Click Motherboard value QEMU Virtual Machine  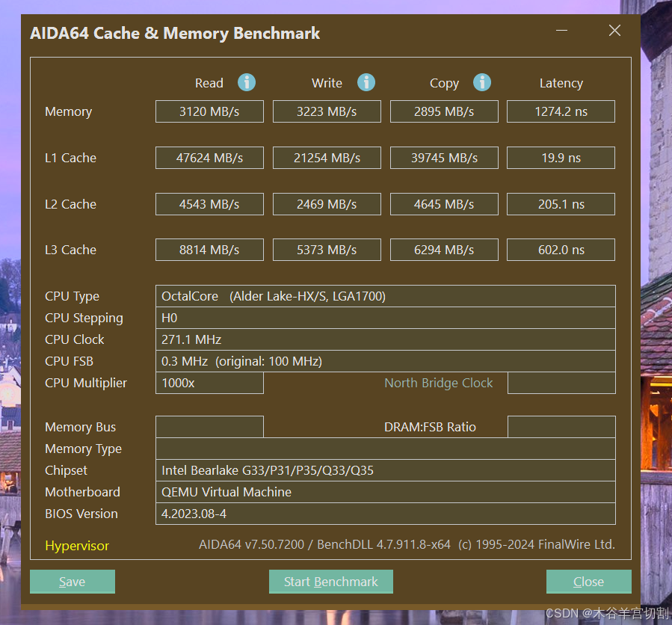click(386, 492)
